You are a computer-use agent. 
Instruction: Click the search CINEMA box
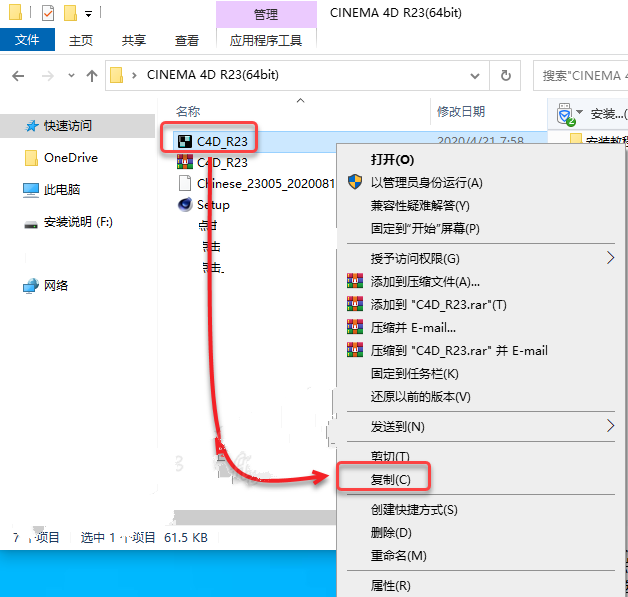tap(581, 76)
